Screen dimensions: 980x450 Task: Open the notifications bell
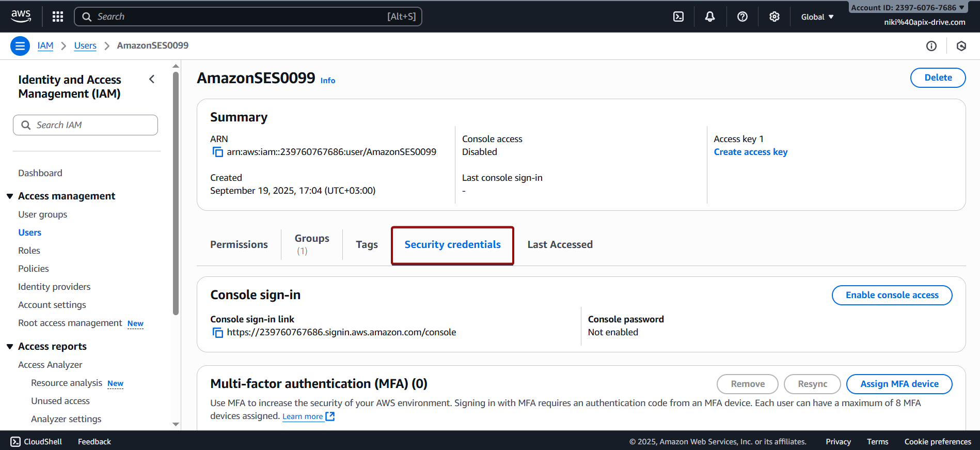710,17
